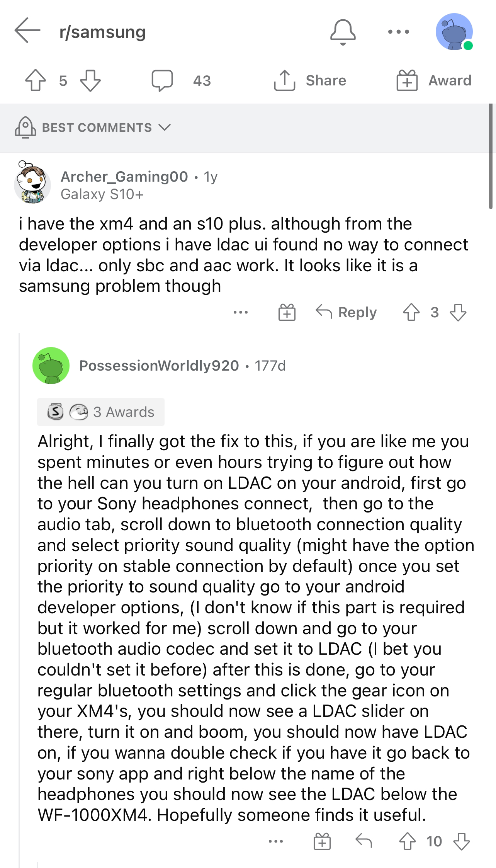
Task: Upvote the post with 5 points
Action: 36,80
